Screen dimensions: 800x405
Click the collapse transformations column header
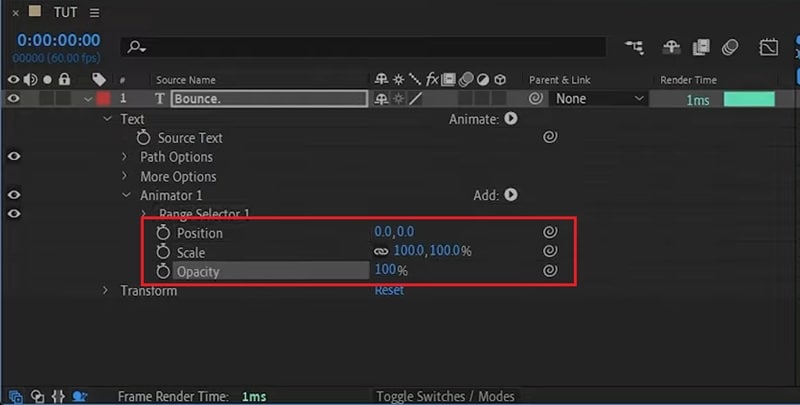coord(398,80)
